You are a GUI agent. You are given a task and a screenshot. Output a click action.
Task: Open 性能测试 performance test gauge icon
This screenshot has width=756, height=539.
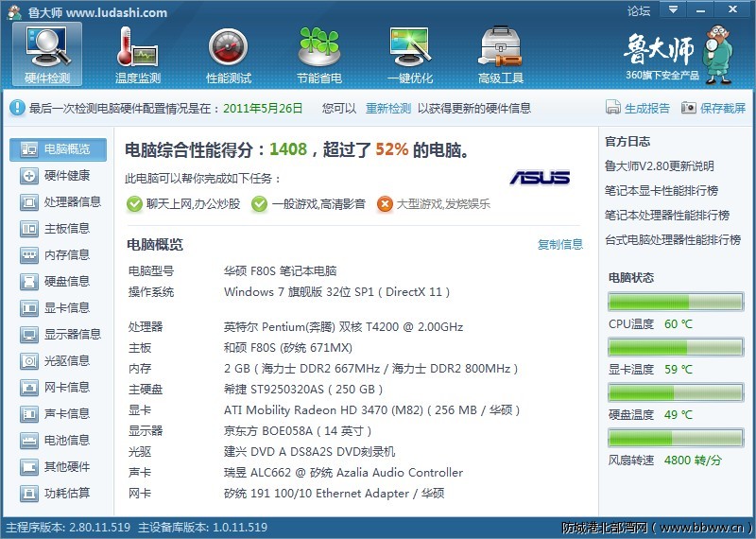click(x=229, y=54)
